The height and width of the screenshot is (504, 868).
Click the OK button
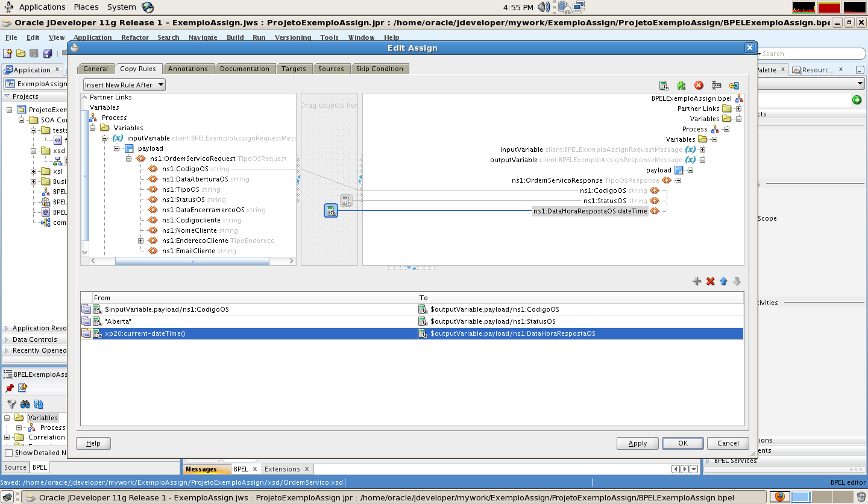pyautogui.click(x=683, y=443)
